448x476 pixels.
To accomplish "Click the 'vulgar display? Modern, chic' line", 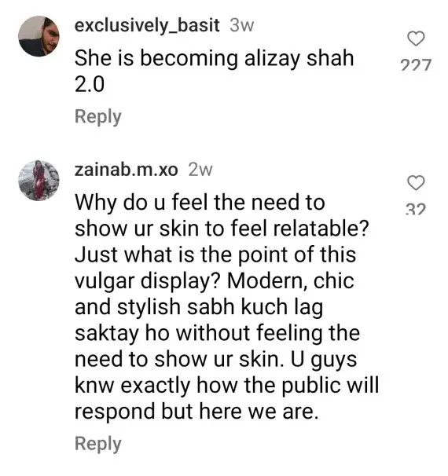I will point(215,280).
